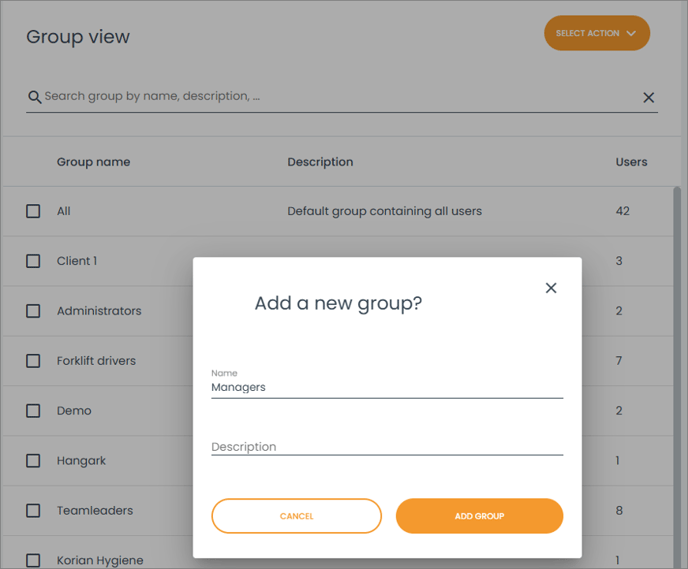Click the user count 42
The width and height of the screenshot is (688, 569).
(623, 211)
